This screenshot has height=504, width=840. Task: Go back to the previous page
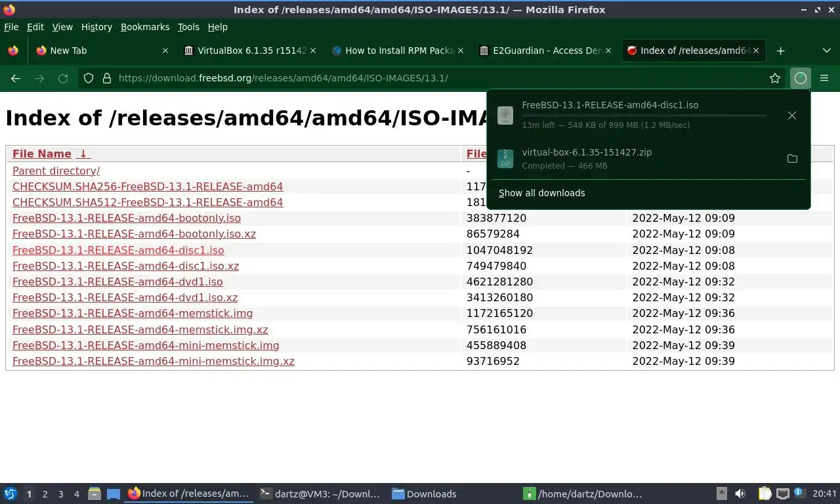click(16, 78)
